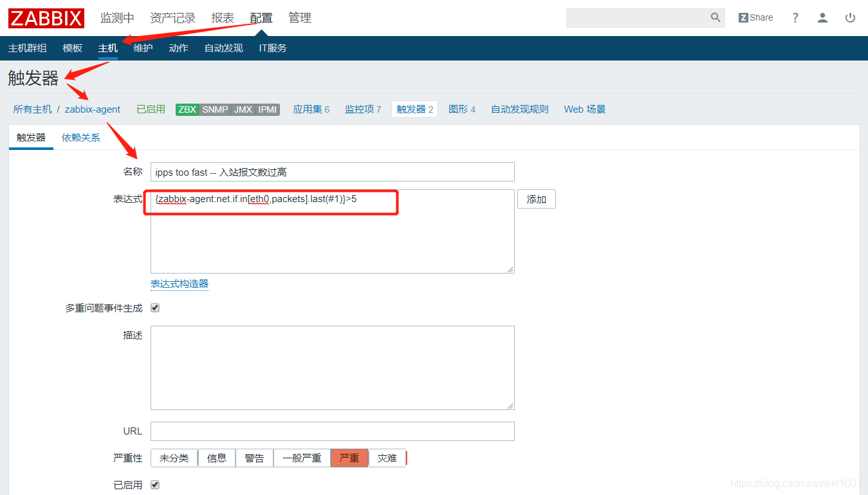
Task: Click the 已启用 host status text
Action: click(151, 109)
